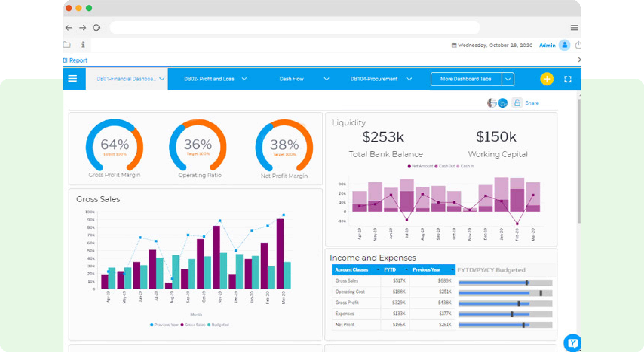Expand DB01-Financial Dashboard tab chevron
The height and width of the screenshot is (352, 644).
pos(162,79)
